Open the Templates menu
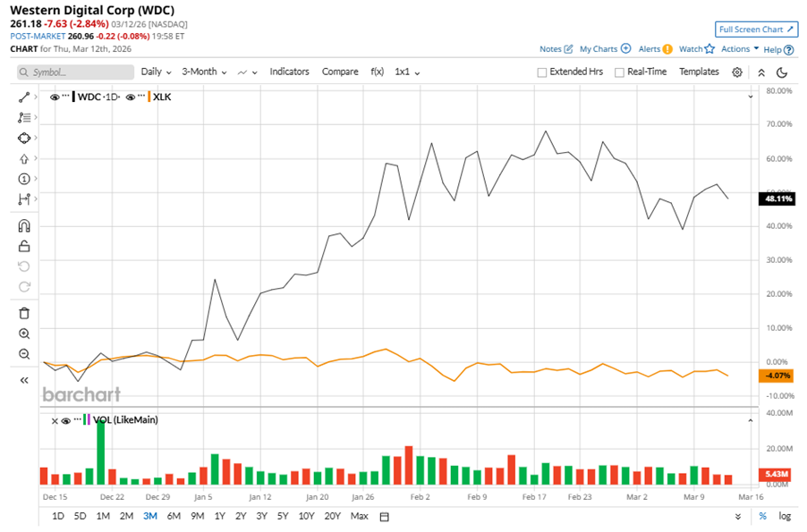Screen dimensions: 807x532 [x=699, y=72]
